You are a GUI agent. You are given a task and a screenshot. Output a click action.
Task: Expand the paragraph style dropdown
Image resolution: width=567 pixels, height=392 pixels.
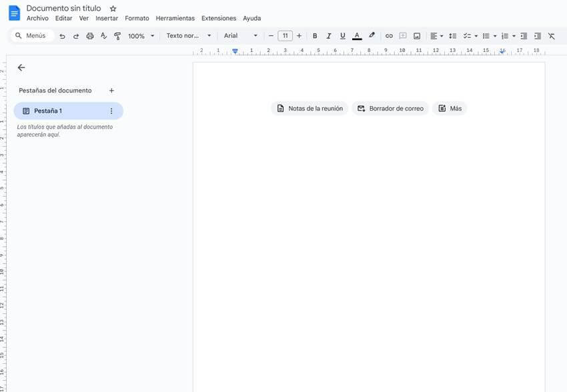188,36
